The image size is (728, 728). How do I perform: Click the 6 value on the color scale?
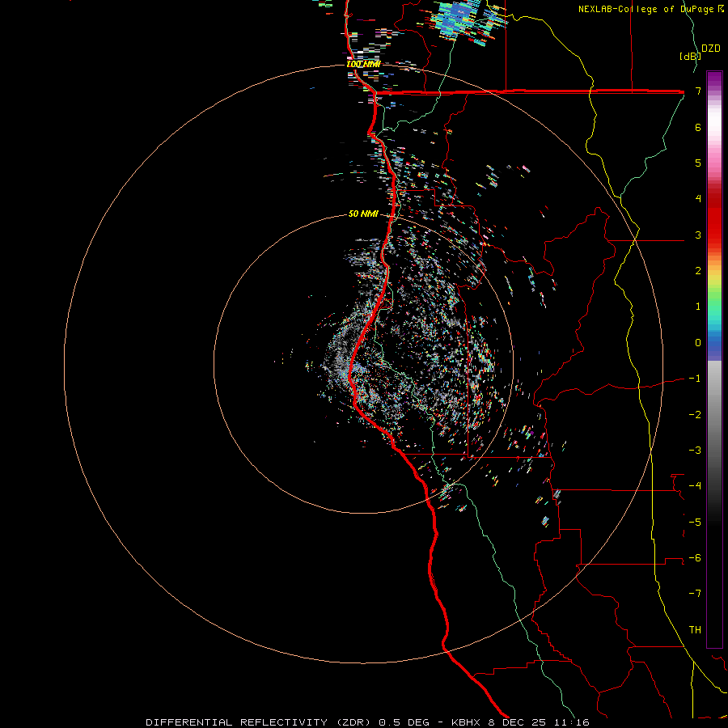click(698, 127)
